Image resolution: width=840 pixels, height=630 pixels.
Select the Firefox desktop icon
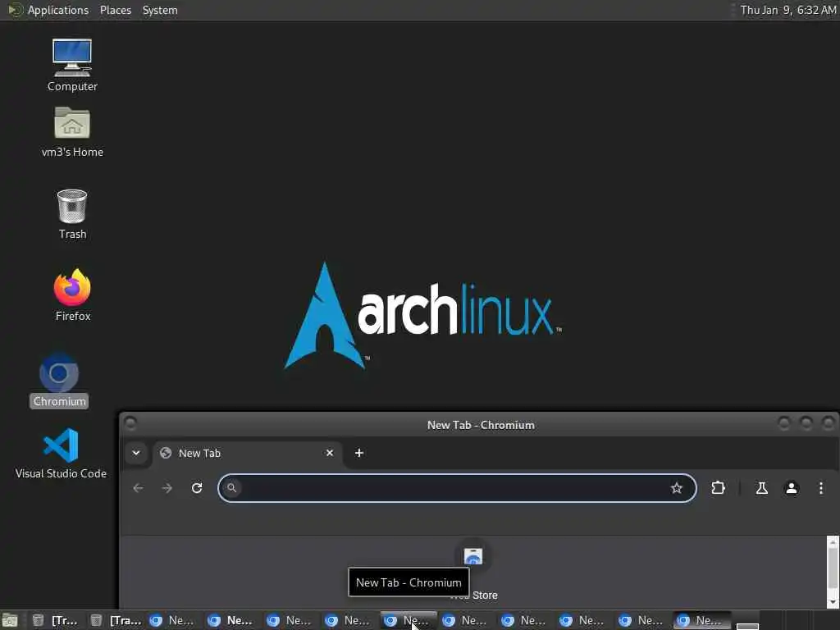pyautogui.click(x=72, y=294)
